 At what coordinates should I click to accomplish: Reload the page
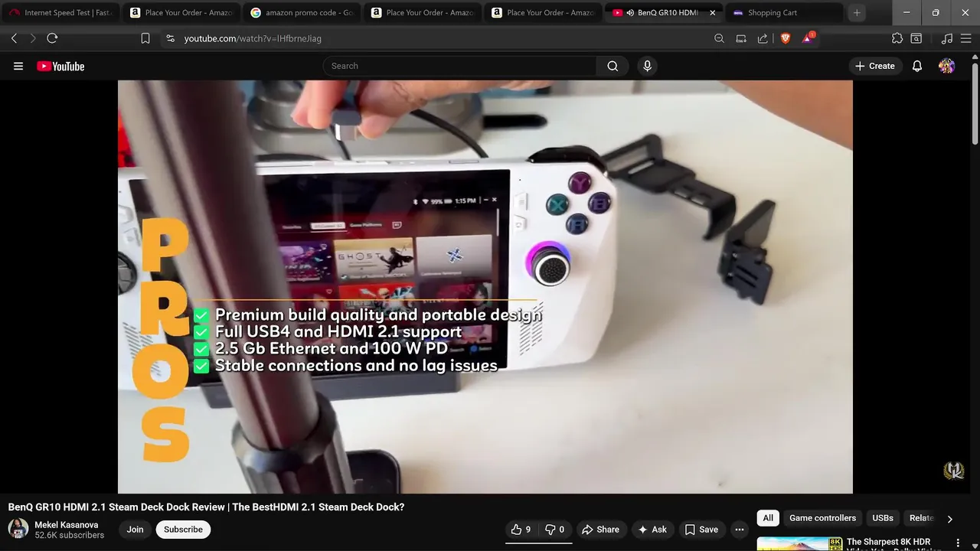[x=52, y=38]
